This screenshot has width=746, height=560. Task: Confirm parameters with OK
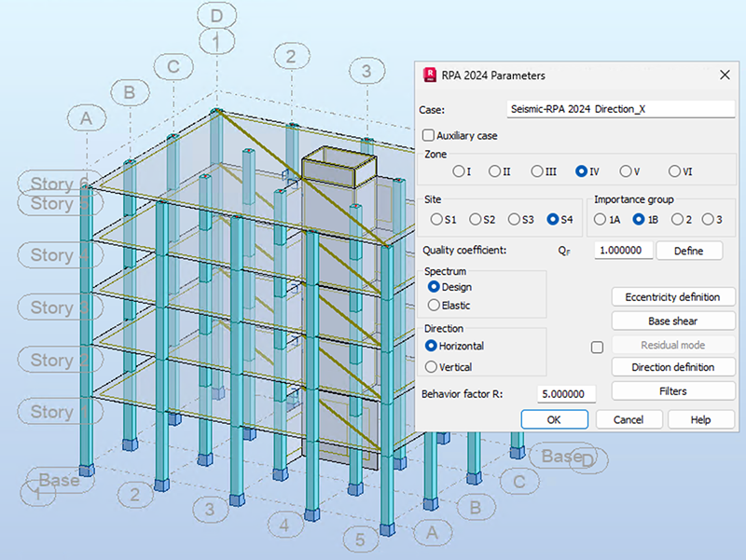pos(554,419)
